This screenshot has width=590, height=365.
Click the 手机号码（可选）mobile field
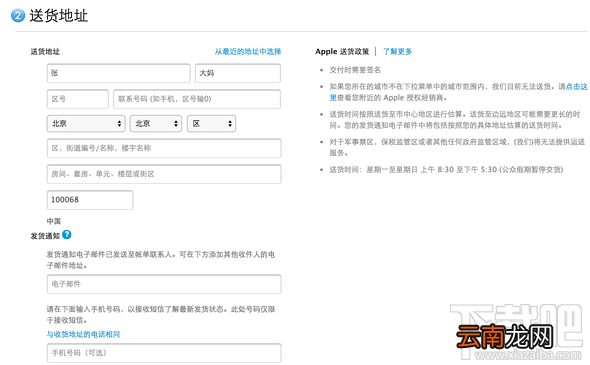pyautogui.click(x=164, y=353)
